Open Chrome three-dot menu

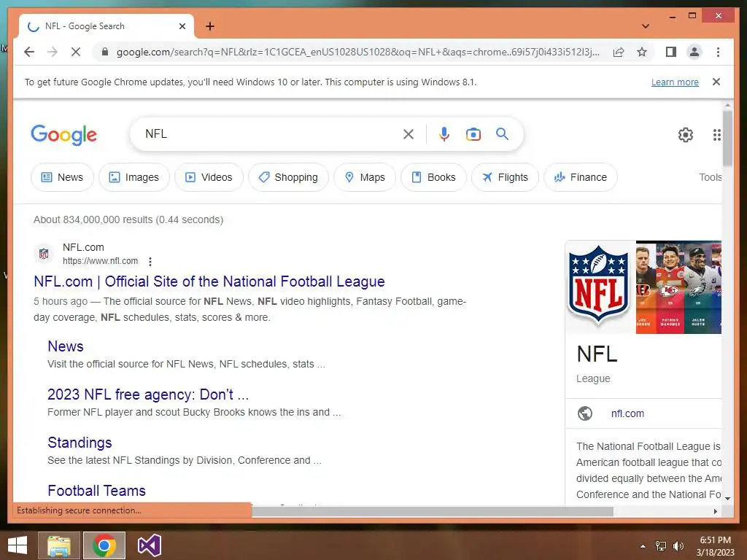(718, 52)
